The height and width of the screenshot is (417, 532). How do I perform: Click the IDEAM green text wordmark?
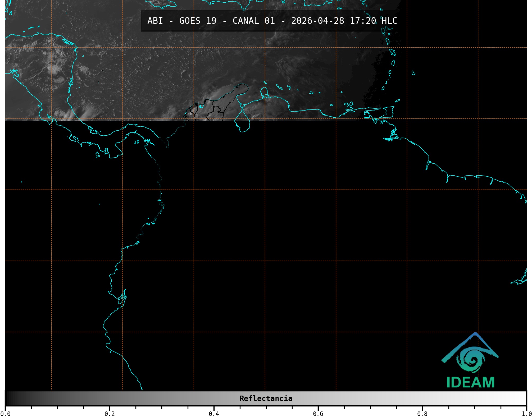(x=470, y=382)
